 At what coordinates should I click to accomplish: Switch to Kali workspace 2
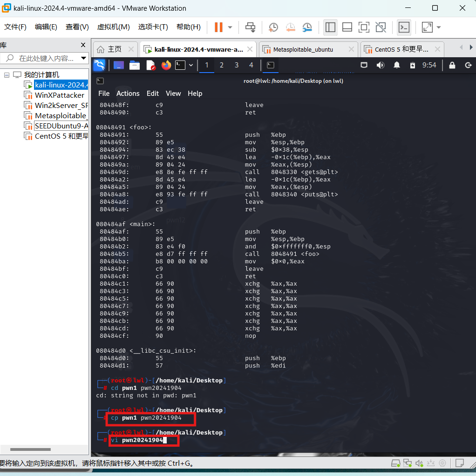point(222,65)
